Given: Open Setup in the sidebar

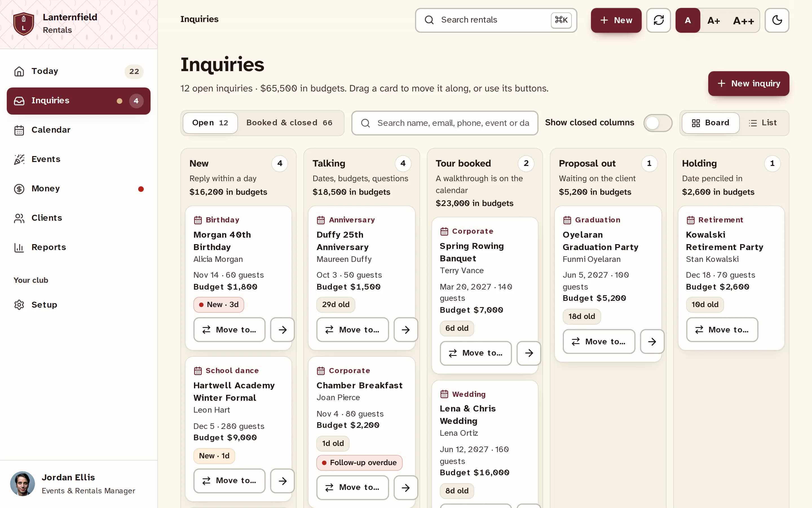Looking at the screenshot, I should [x=78, y=305].
